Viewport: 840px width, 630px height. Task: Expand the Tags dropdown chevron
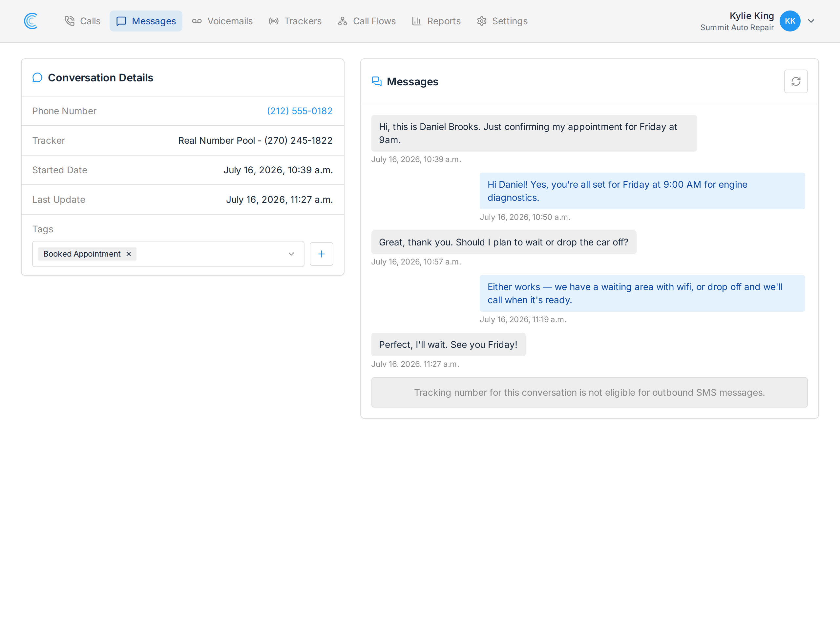click(291, 254)
